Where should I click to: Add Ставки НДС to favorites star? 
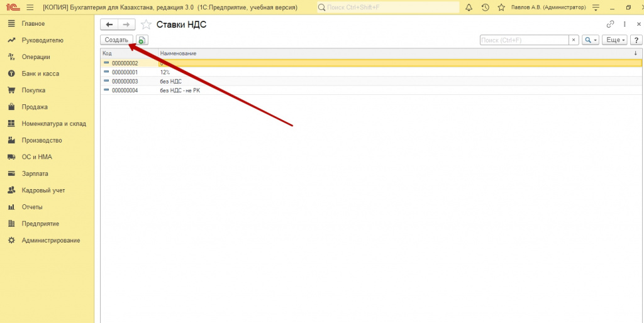coord(146,25)
